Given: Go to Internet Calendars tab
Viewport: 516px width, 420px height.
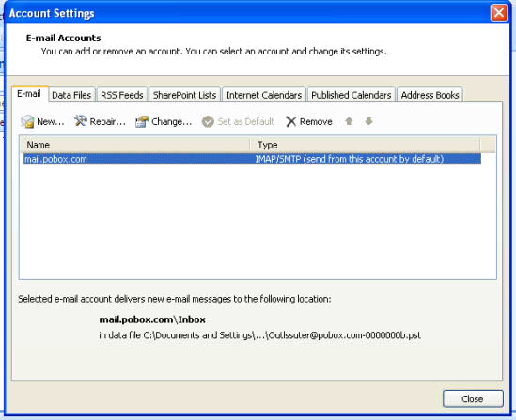Looking at the screenshot, I should click(264, 95).
